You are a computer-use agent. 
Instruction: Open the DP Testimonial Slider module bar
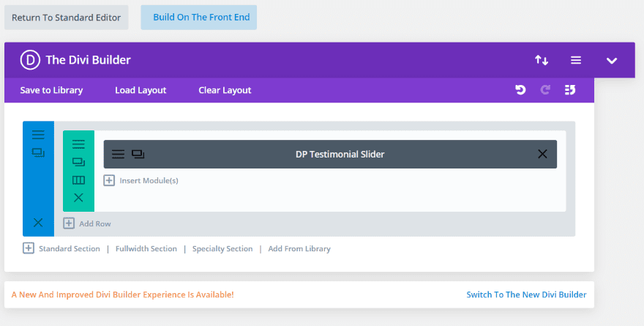(340, 154)
